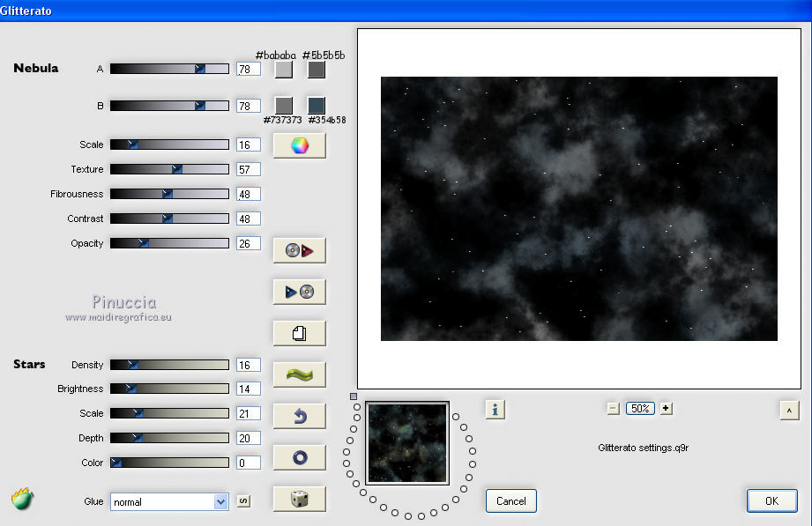
Task: Click the 'Glitterato settings.q9r' label
Action: [644, 448]
